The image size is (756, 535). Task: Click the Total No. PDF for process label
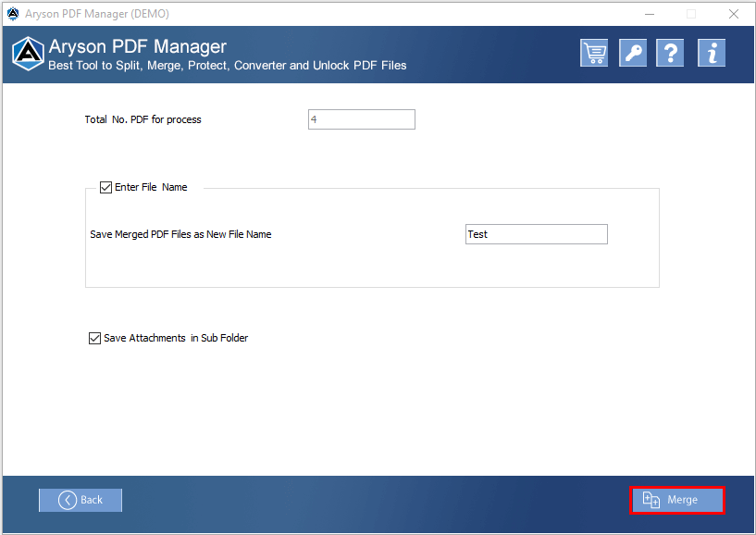coord(143,119)
